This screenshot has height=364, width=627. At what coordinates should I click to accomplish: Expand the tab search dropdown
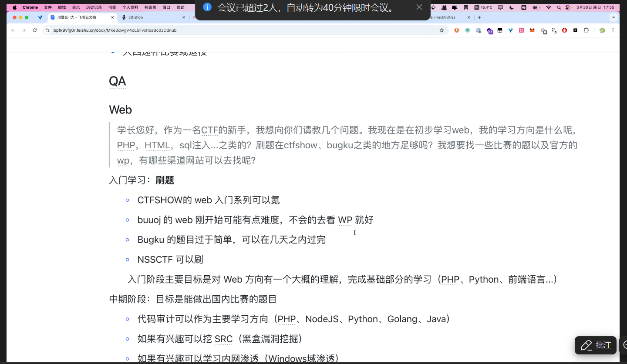point(614,17)
